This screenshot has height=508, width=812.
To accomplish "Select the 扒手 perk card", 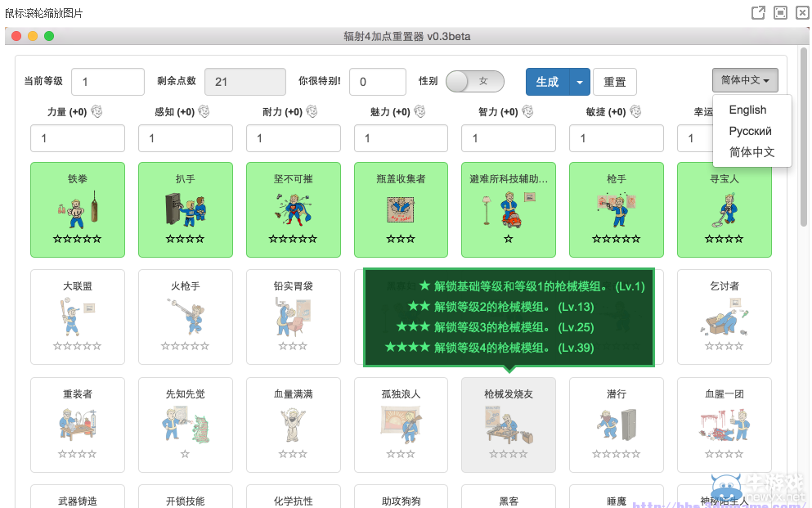I will pos(186,209).
